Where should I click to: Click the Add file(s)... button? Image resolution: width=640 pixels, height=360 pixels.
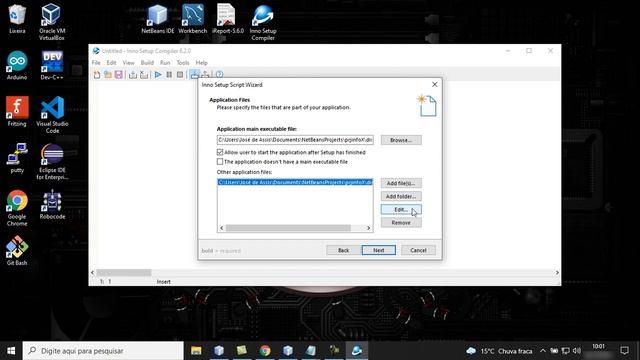pyautogui.click(x=401, y=183)
